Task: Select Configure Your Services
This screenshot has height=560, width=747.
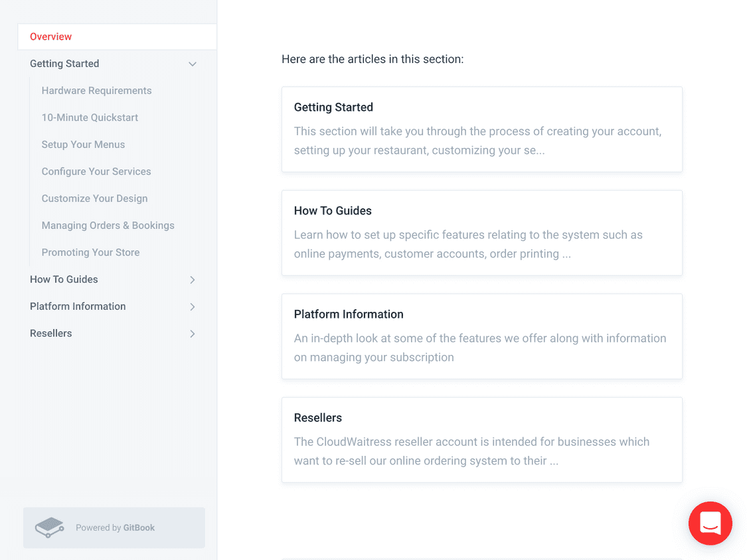Action: coord(96,171)
